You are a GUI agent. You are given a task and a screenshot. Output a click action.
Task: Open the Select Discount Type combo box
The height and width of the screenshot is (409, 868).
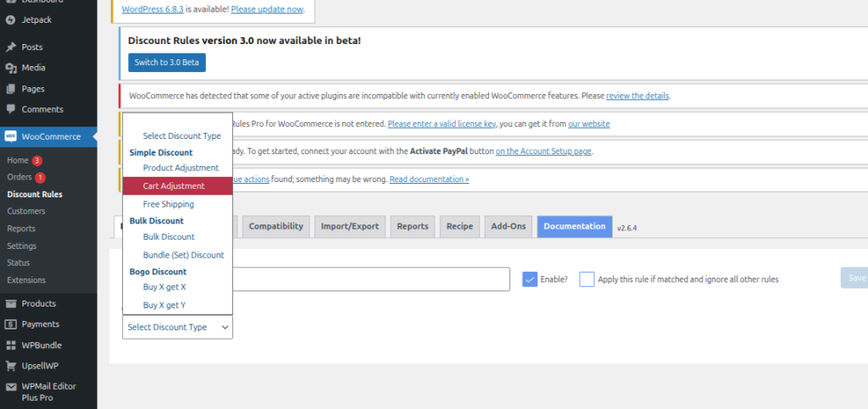pyautogui.click(x=178, y=327)
